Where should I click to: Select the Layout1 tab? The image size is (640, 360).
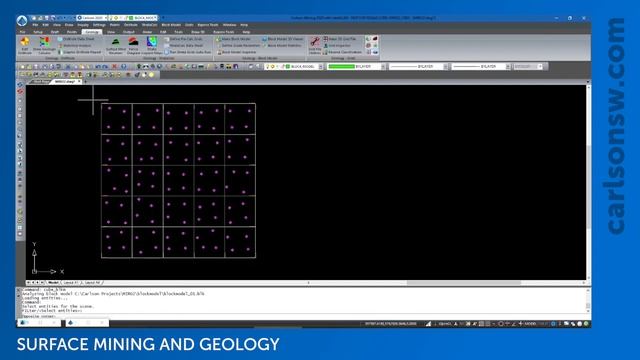point(70,282)
